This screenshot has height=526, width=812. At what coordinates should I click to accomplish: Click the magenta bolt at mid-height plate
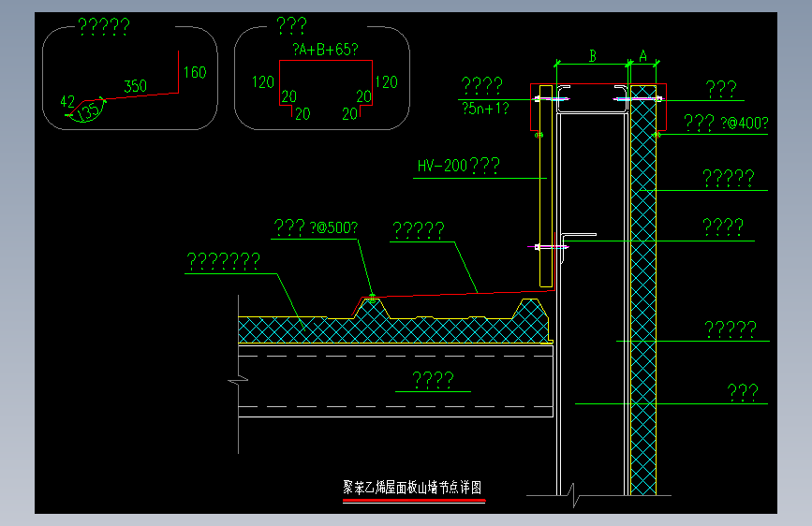coord(552,247)
